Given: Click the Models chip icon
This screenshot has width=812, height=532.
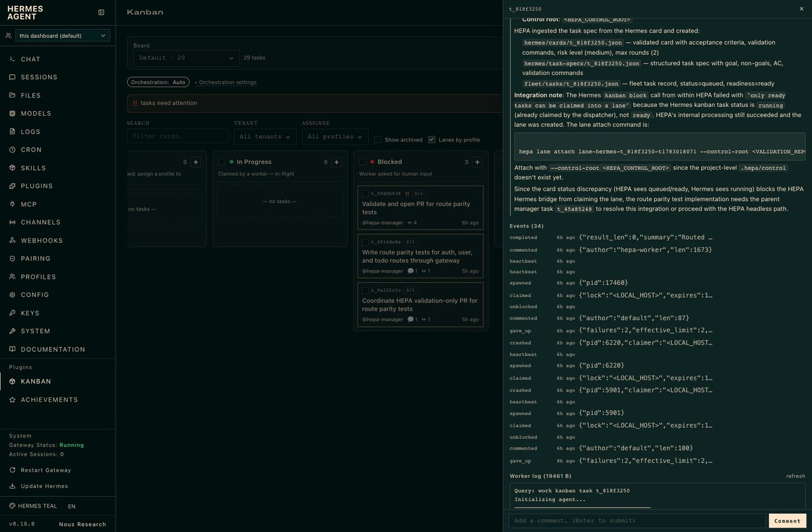Looking at the screenshot, I should (13, 114).
